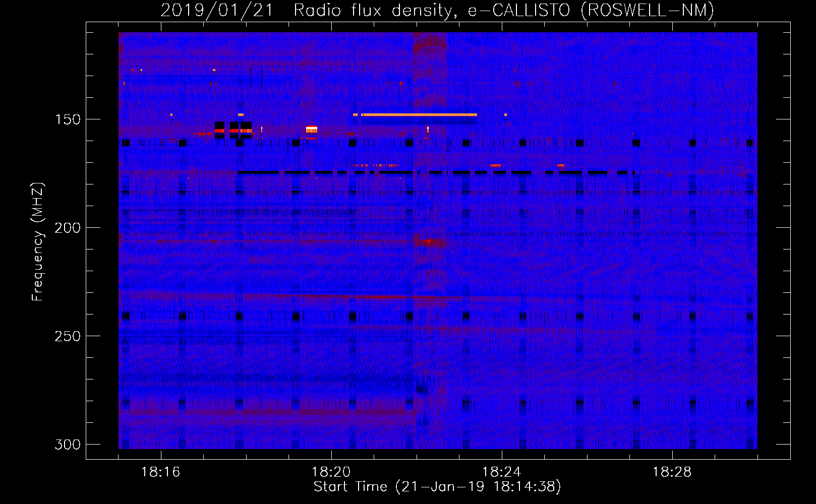Click the 'Frequency (MHZ)' axis label

[38, 241]
